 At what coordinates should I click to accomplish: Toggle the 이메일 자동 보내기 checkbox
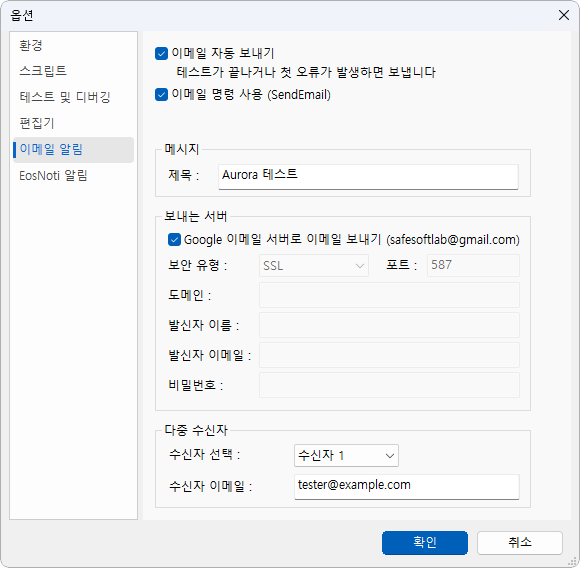click(161, 54)
